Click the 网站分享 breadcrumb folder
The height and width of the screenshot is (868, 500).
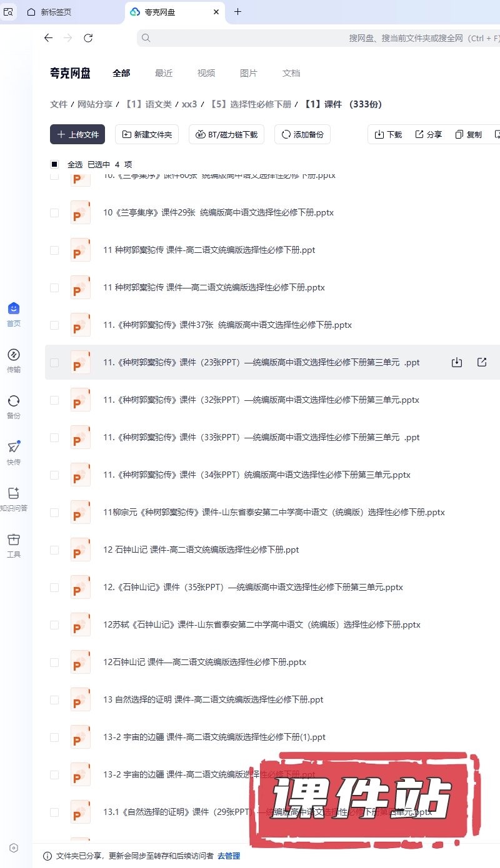tap(95, 104)
